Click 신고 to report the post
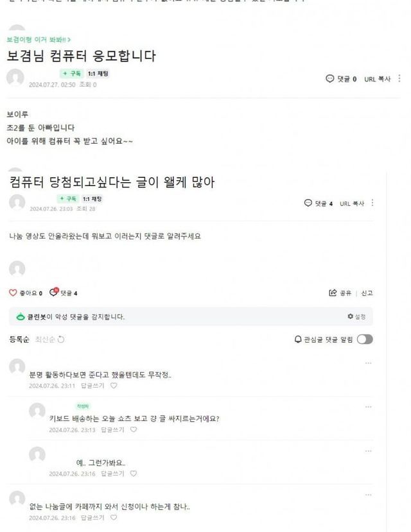Viewport: 411px width, 532px height. click(x=366, y=293)
